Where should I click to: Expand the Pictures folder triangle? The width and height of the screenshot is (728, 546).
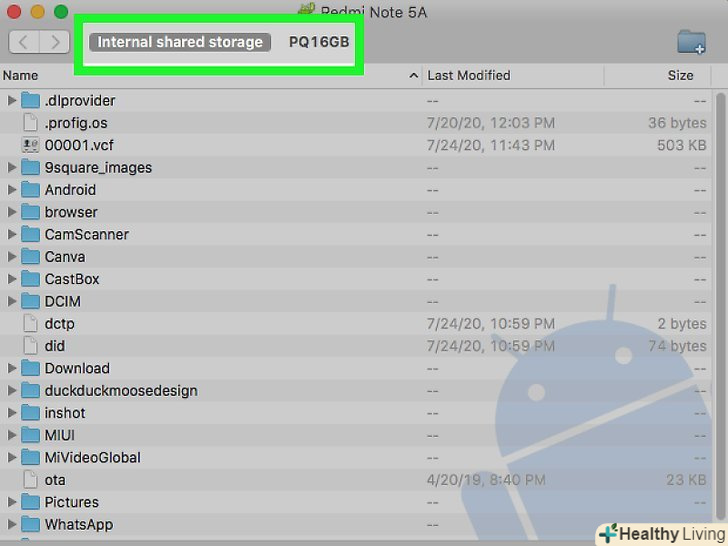(x=12, y=502)
